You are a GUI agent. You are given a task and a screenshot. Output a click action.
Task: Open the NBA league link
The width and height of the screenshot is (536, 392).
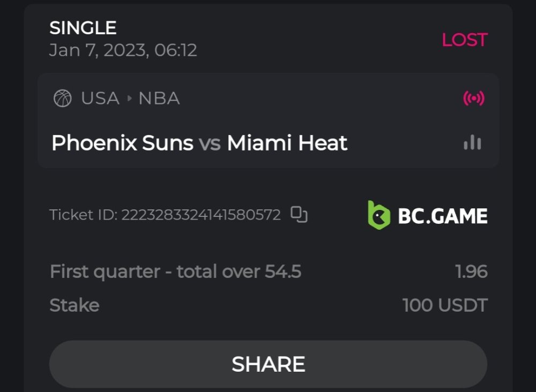coord(159,99)
